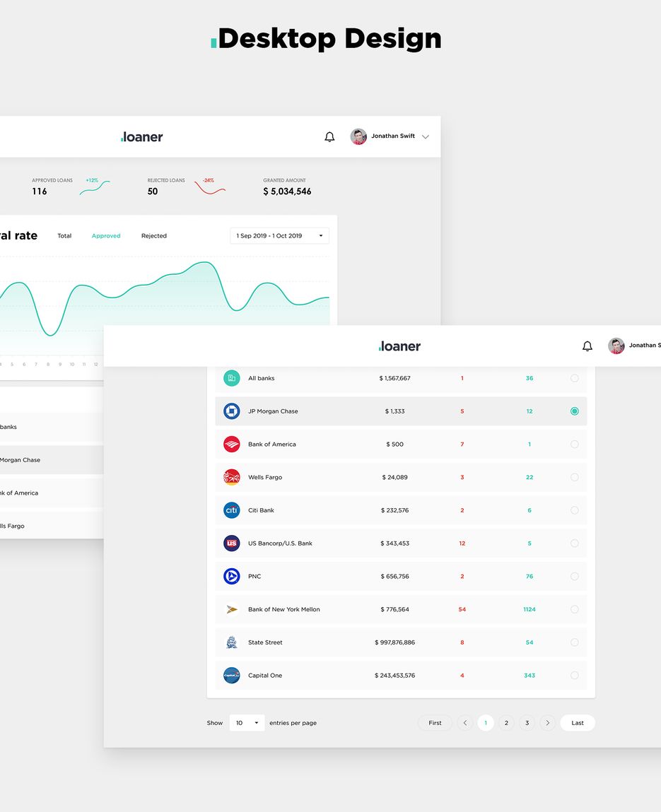This screenshot has height=812, width=661.
Task: Click the approved loans value 116
Action: (x=40, y=192)
